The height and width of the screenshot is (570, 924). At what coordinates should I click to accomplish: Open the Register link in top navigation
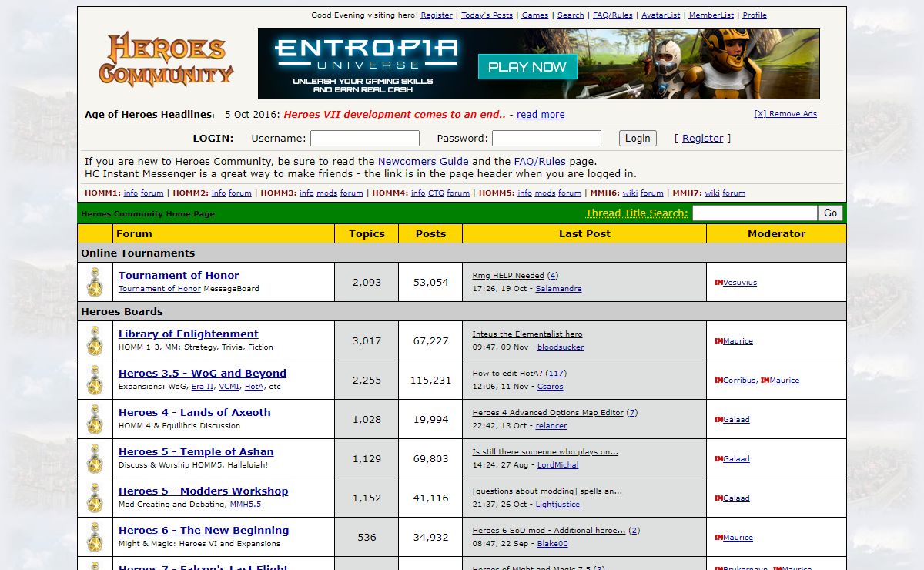[x=437, y=15]
